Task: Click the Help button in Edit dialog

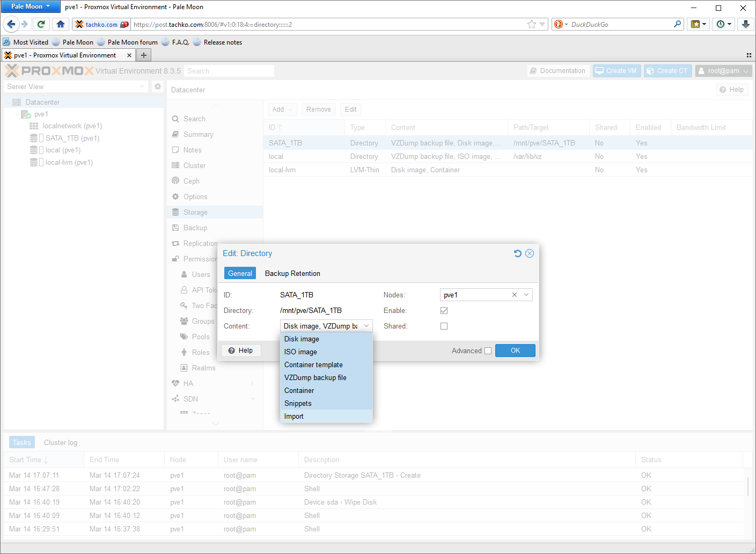Action: [241, 351]
